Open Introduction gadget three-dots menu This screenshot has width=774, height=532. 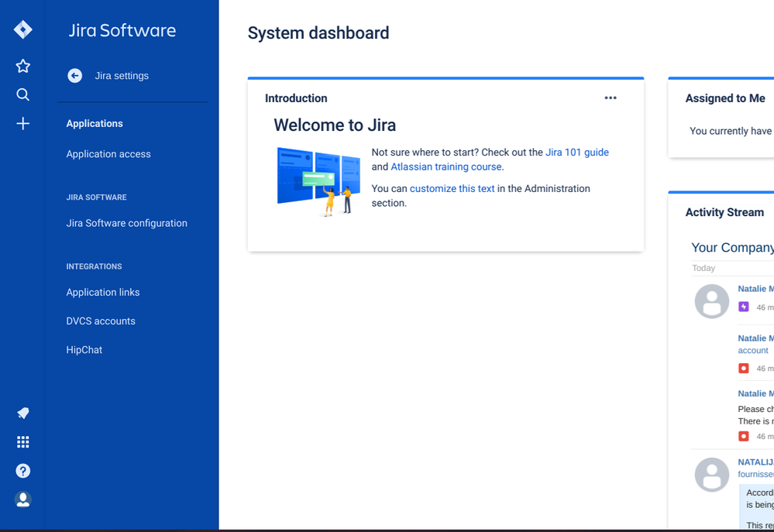(611, 98)
